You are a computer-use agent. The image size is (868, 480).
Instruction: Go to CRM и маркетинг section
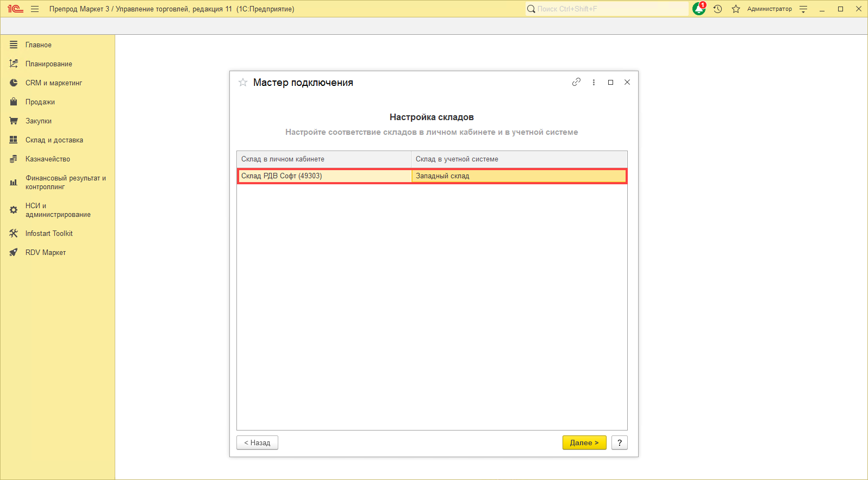(54, 83)
